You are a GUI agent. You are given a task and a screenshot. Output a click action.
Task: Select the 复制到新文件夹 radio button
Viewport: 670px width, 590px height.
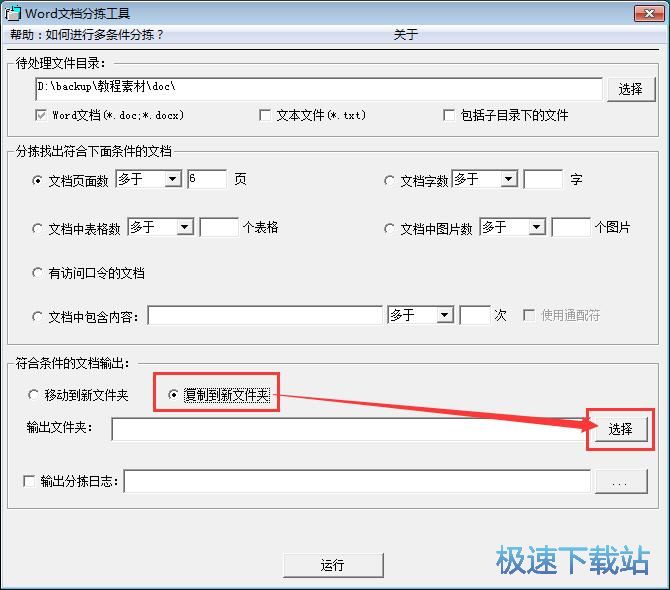click(173, 395)
